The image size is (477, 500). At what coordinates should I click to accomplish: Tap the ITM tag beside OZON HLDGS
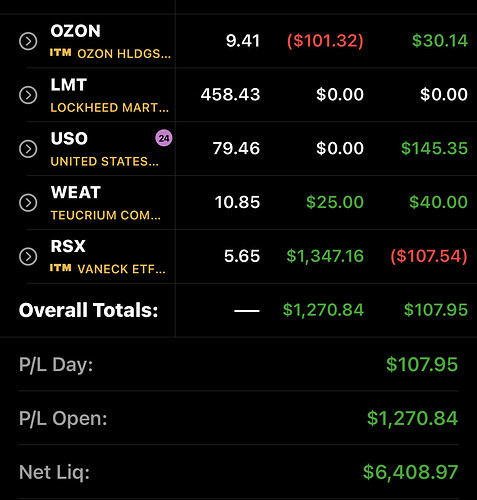[60, 53]
